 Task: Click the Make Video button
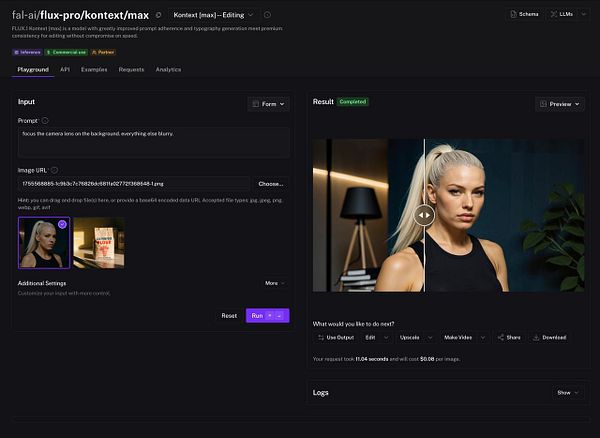tap(458, 337)
